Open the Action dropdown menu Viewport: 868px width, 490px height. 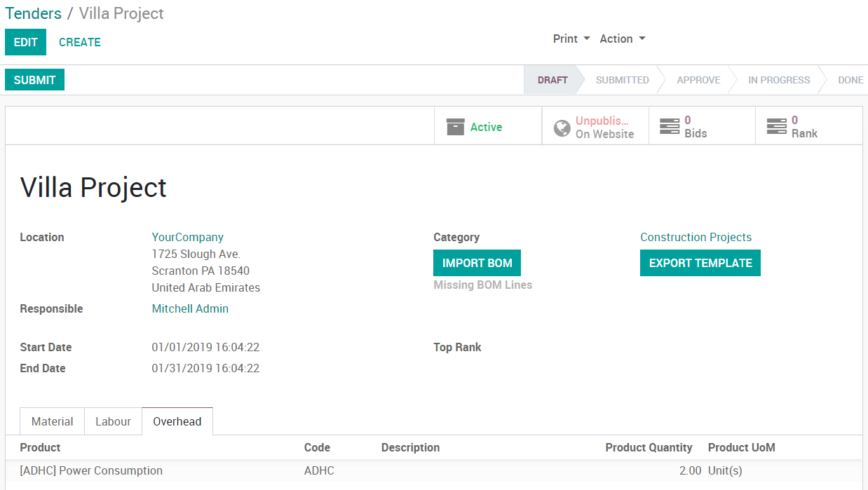point(622,39)
